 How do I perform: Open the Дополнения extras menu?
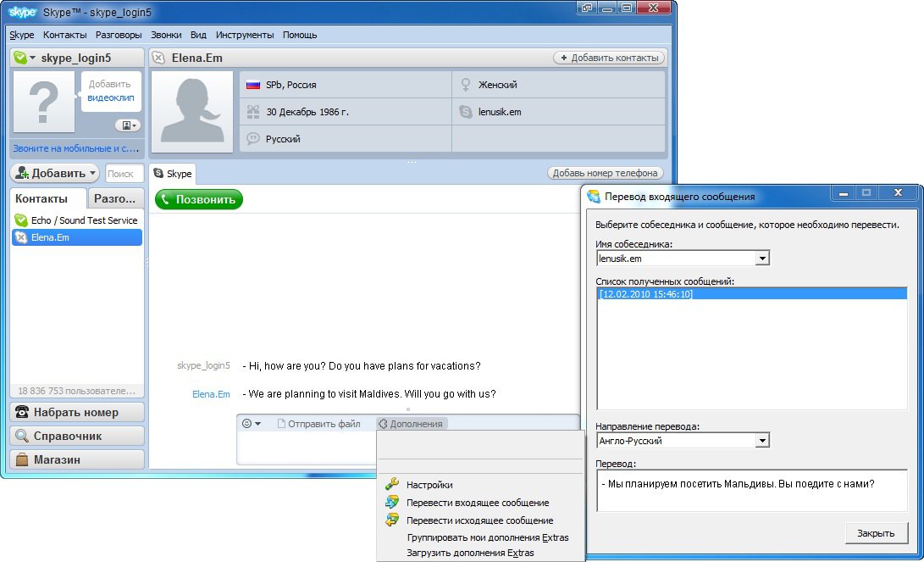click(x=412, y=424)
